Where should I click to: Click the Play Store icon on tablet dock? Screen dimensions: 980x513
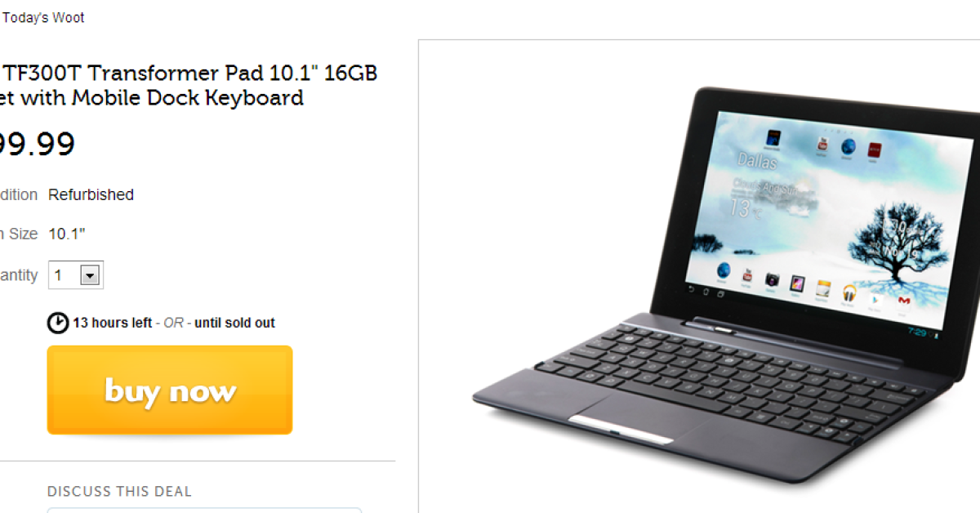point(875,297)
